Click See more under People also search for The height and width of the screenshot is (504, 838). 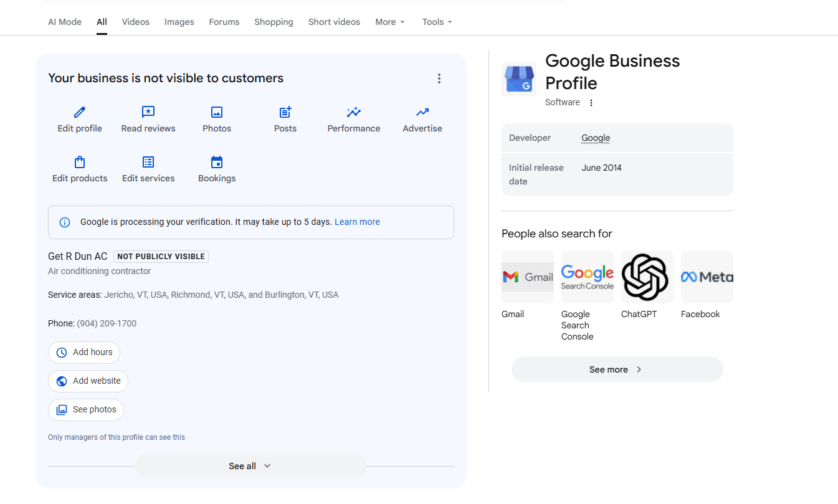(617, 369)
